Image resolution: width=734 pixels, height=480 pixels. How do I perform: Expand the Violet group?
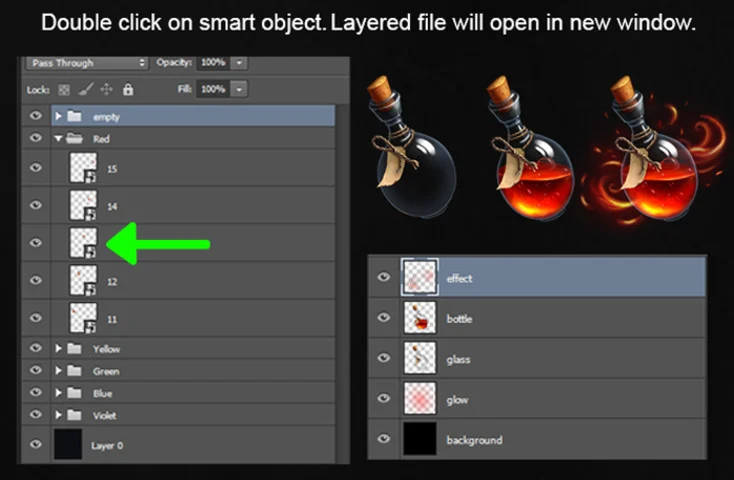(58, 415)
